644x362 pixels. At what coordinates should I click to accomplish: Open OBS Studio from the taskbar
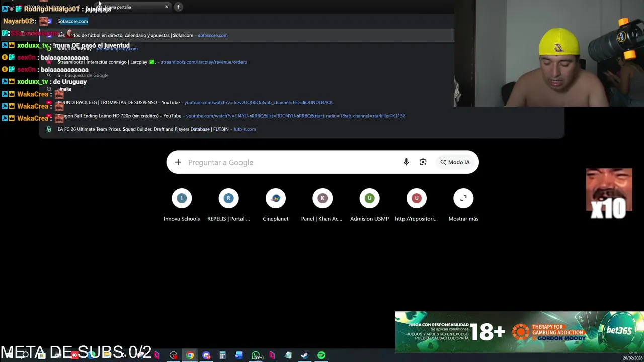[174, 355]
